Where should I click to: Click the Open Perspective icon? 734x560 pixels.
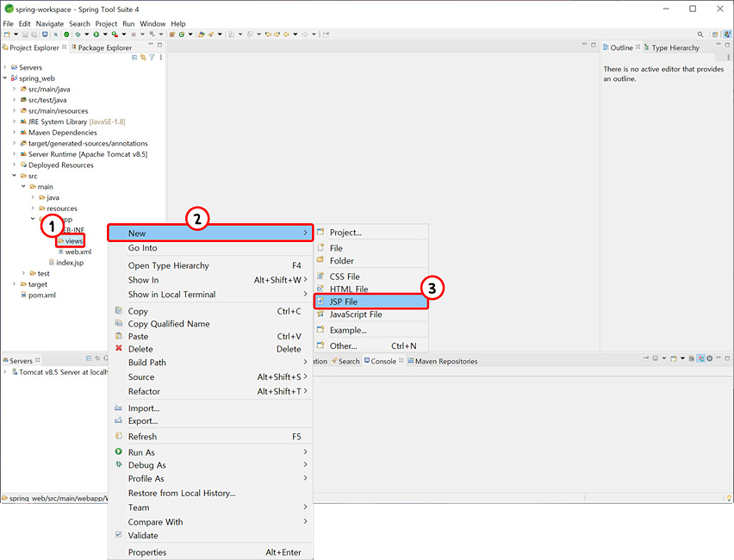click(715, 34)
